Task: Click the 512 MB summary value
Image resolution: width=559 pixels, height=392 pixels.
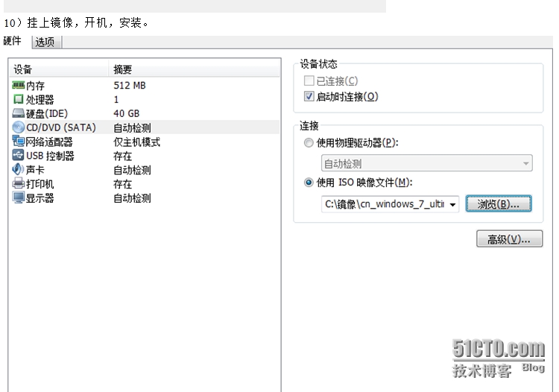Action: (x=130, y=86)
